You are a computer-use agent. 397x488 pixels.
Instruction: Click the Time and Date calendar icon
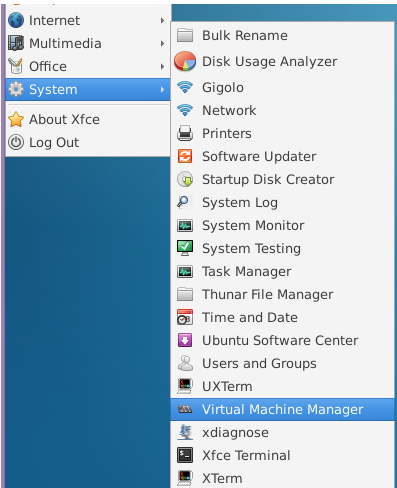point(185,317)
